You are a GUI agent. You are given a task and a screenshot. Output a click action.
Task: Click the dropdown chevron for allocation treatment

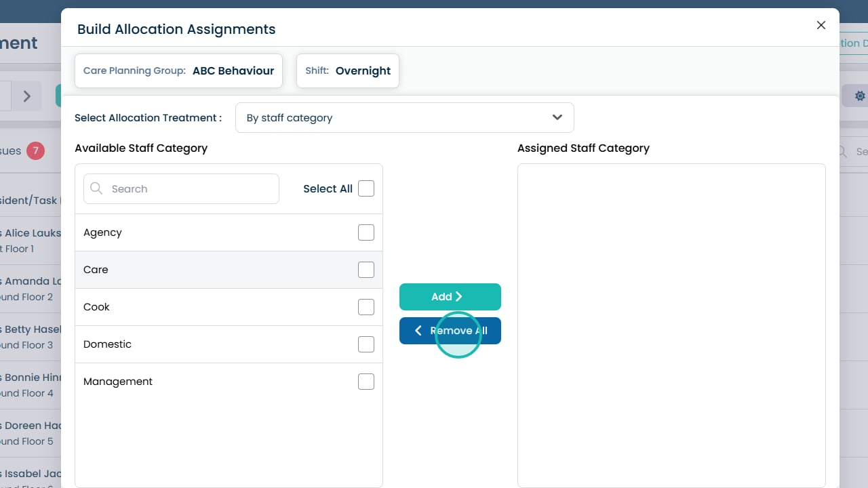(557, 118)
